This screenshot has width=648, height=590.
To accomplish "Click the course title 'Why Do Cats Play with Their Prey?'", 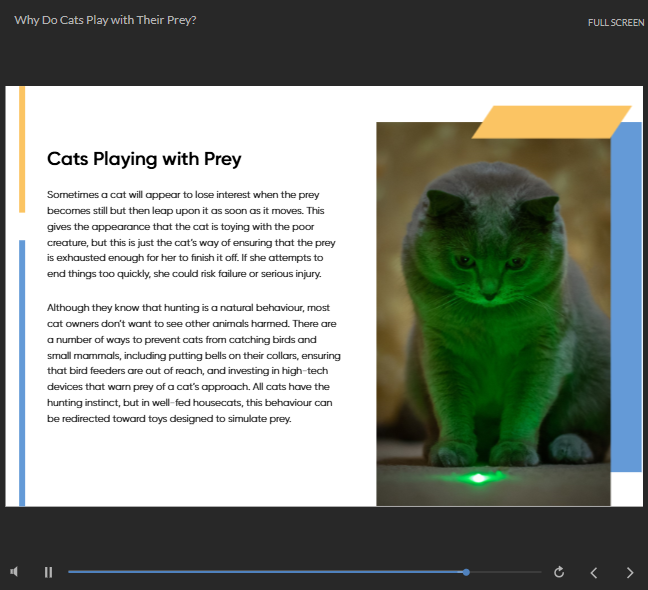I will click(x=105, y=20).
